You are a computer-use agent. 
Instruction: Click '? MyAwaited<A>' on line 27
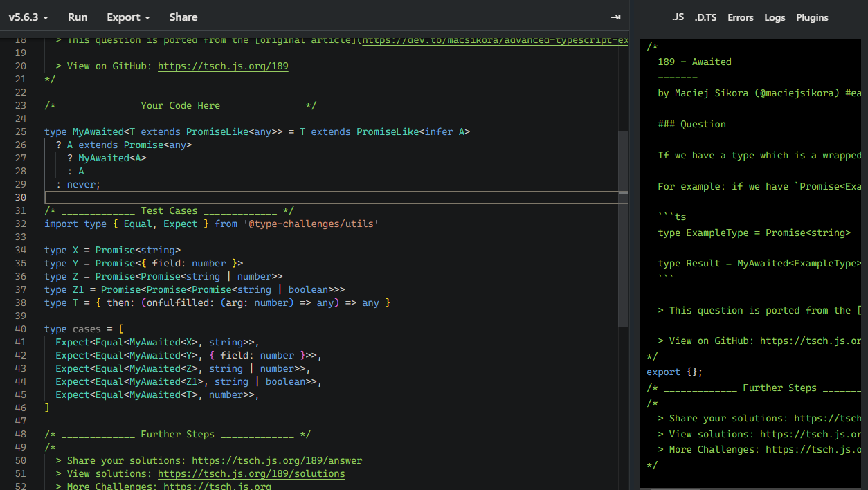pyautogui.click(x=107, y=158)
